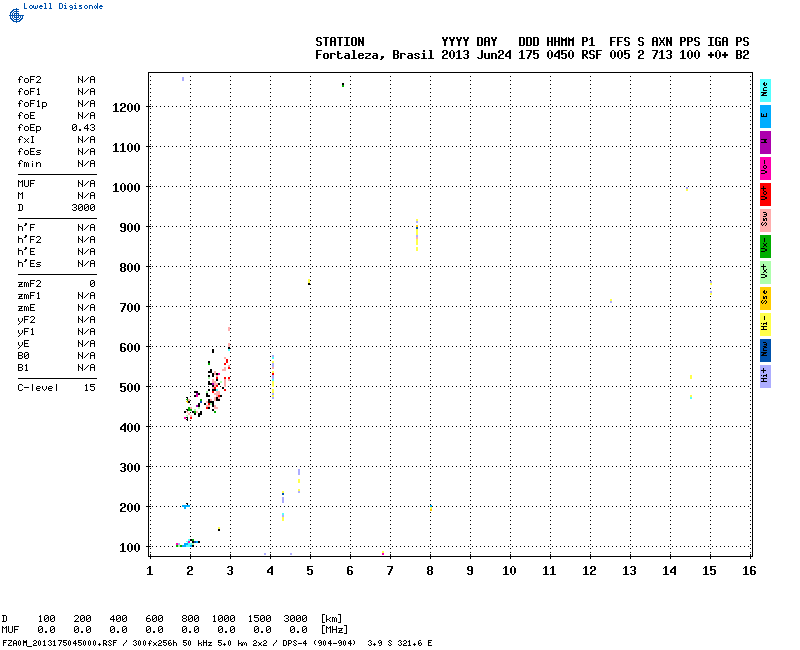Image resolution: width=800 pixels, height=650 pixels.
Task: Click the time value 0450 in header
Action: pyautogui.click(x=560, y=55)
